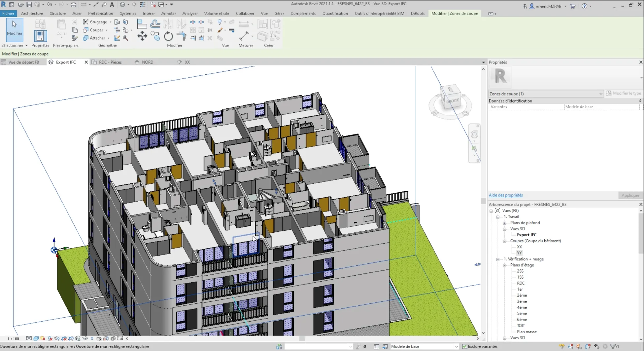Click the Align tool icon

click(142, 24)
